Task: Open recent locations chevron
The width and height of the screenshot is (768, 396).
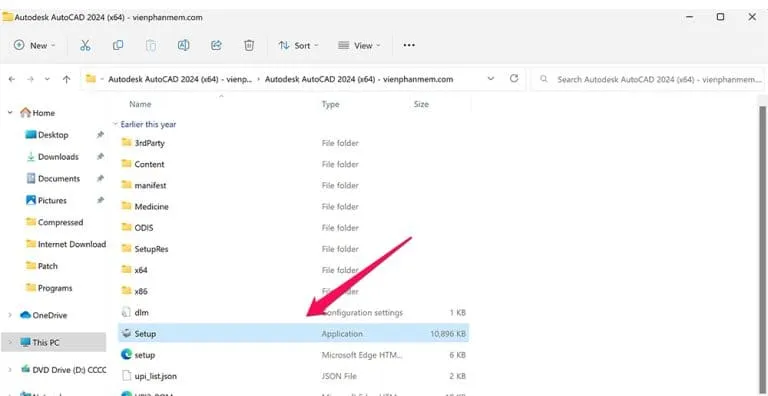Action: pos(47,79)
